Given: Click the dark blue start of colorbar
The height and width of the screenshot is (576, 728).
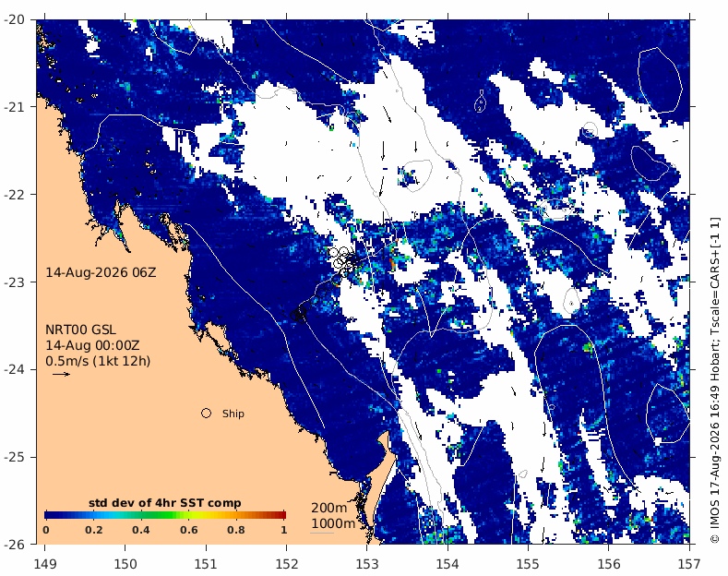Looking at the screenshot, I should click(49, 515).
